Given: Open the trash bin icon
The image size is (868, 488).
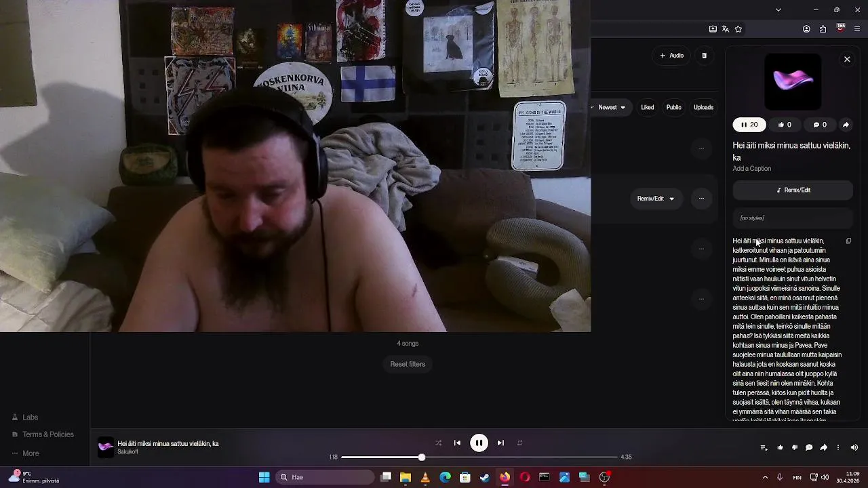Looking at the screenshot, I should coord(704,56).
